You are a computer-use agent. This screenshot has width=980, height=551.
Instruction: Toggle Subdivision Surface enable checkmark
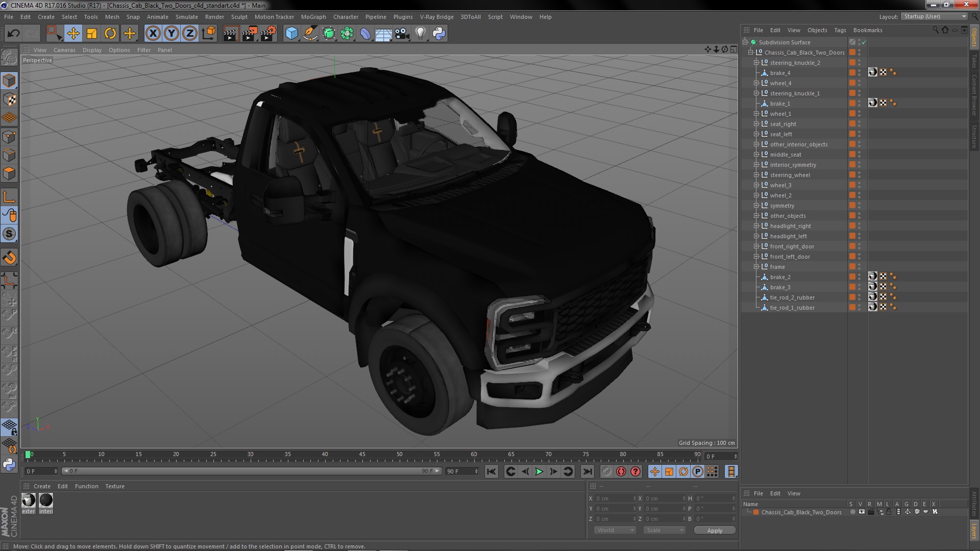pos(864,42)
